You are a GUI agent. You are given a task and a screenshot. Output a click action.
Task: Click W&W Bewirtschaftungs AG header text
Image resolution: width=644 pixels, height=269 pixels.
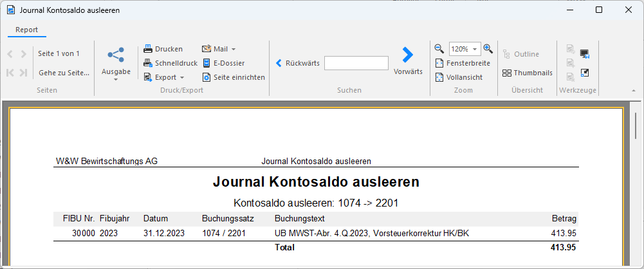[106, 162]
